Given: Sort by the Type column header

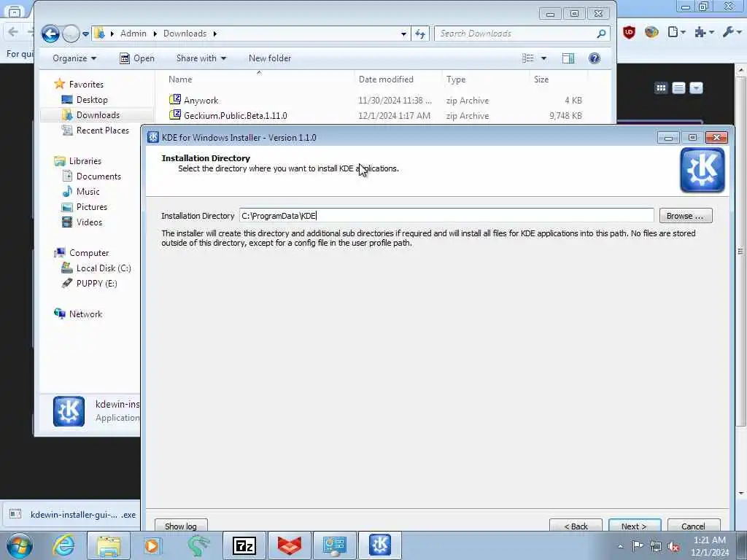Looking at the screenshot, I should [486, 79].
